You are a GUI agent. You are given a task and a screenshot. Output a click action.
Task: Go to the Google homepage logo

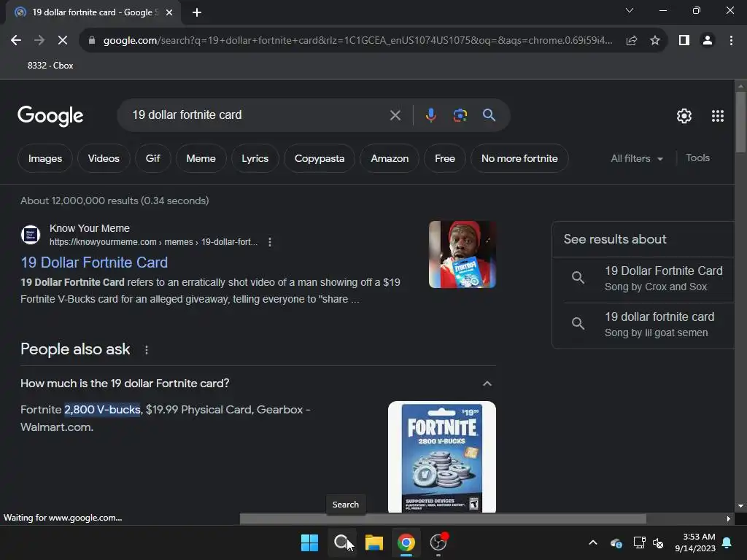click(x=50, y=116)
